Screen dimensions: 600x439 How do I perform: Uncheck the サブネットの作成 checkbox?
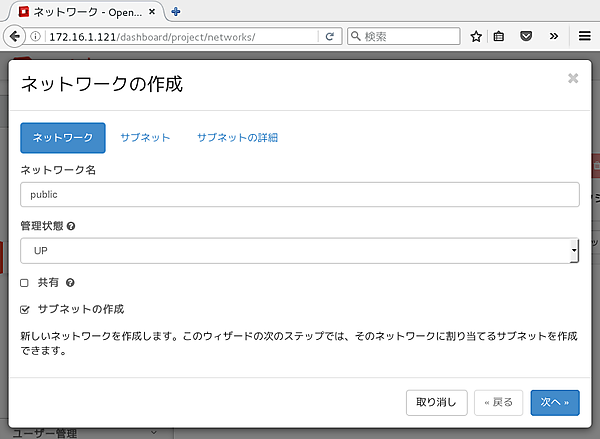click(x=24, y=309)
